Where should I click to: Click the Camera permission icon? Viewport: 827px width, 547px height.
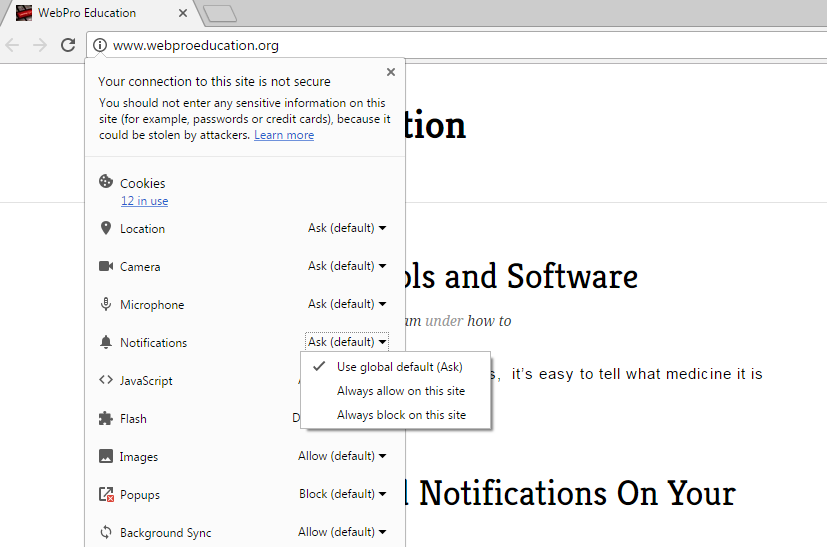106,266
